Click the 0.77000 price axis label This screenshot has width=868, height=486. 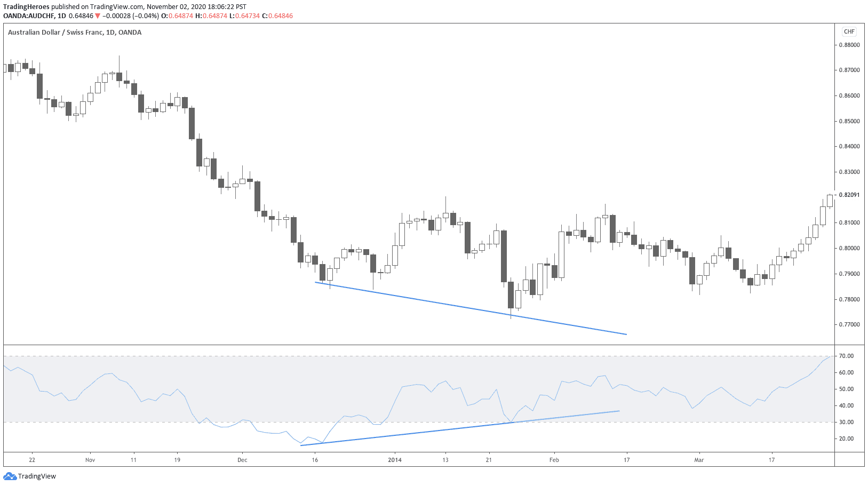pyautogui.click(x=849, y=324)
